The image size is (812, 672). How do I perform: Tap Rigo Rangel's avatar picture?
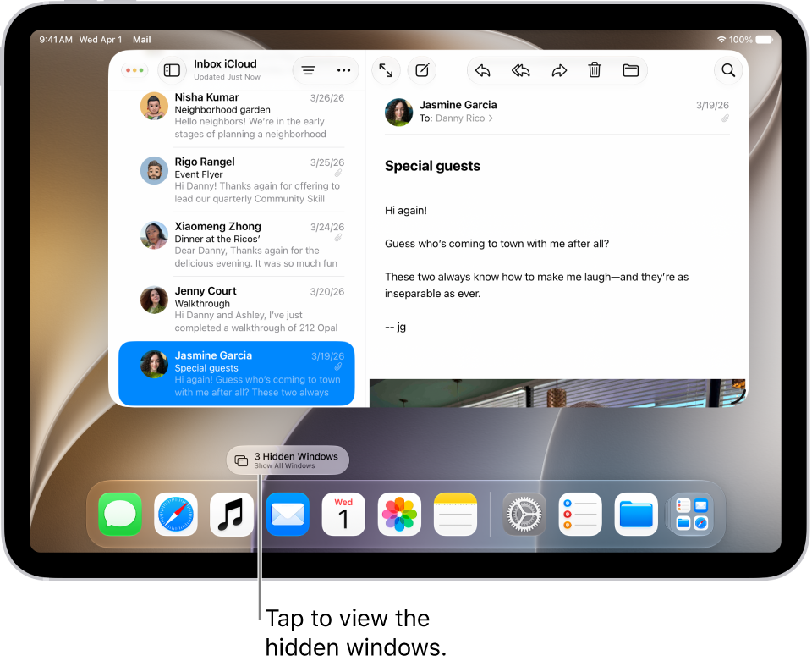[x=154, y=170]
